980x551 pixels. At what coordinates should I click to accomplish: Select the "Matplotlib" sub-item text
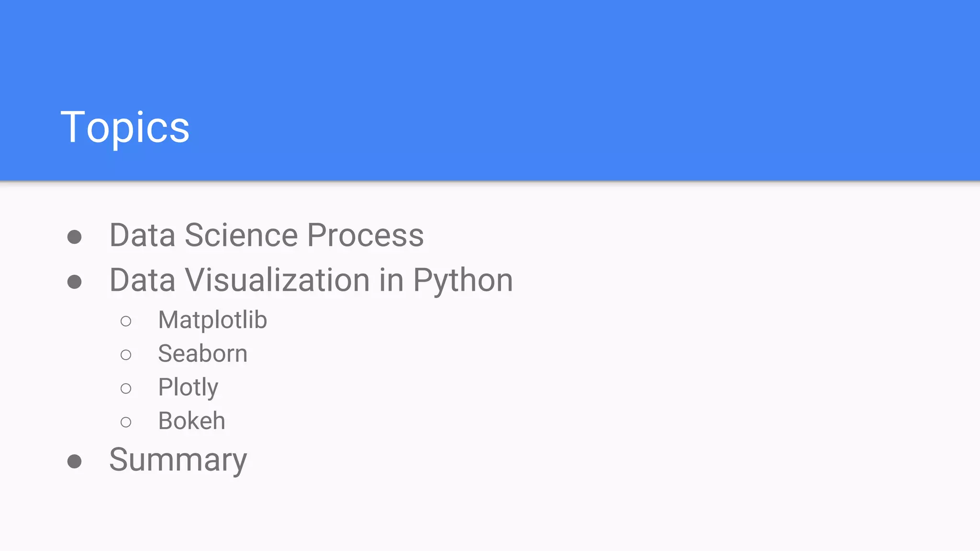[x=212, y=320]
